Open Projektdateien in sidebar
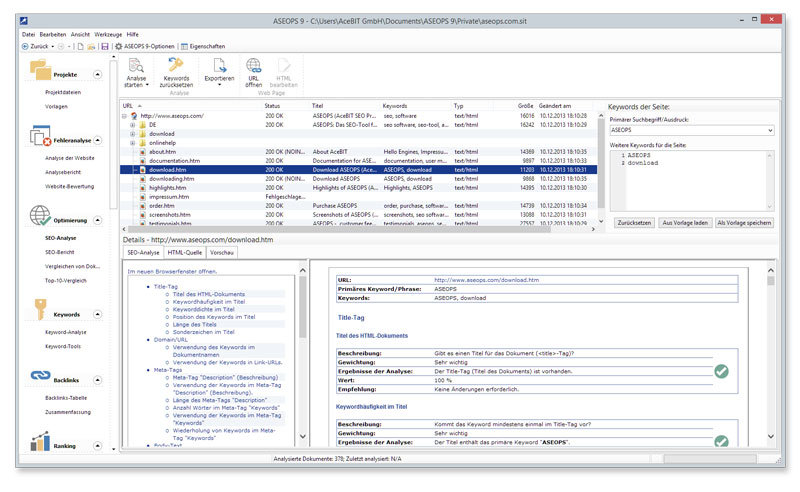The image size is (800, 492). [63, 92]
